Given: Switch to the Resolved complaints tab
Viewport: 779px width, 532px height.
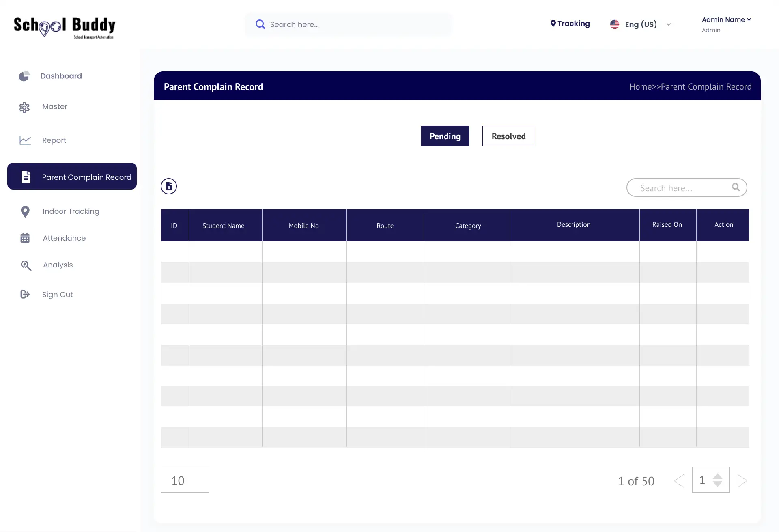Looking at the screenshot, I should click(508, 136).
